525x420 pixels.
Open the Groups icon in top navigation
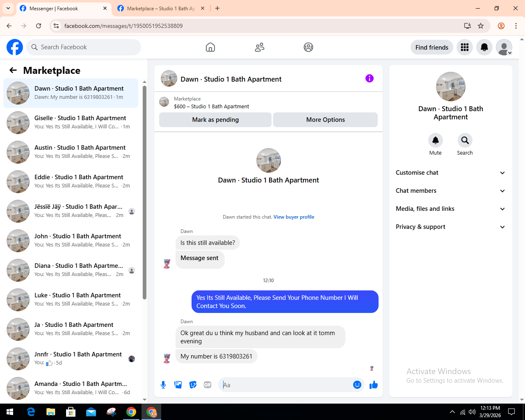pos(308,47)
